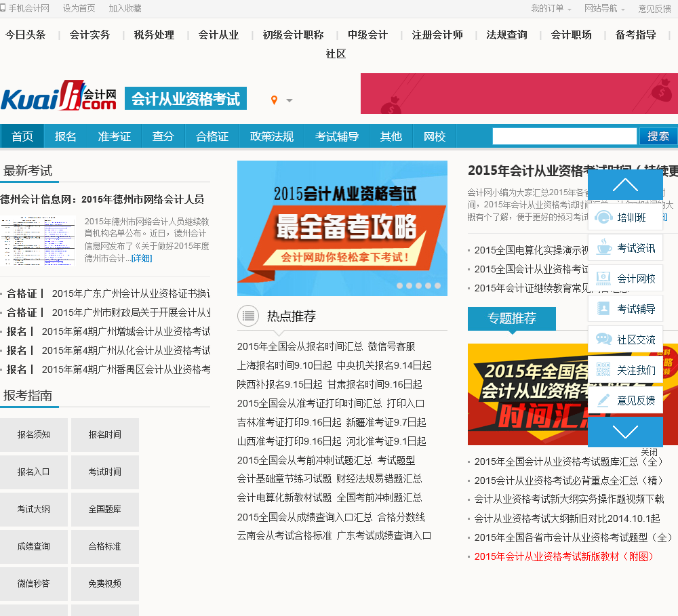Viewport: 678px width, 616px height.
Task: Open 注册会计师 in top menu
Action: [x=437, y=35]
